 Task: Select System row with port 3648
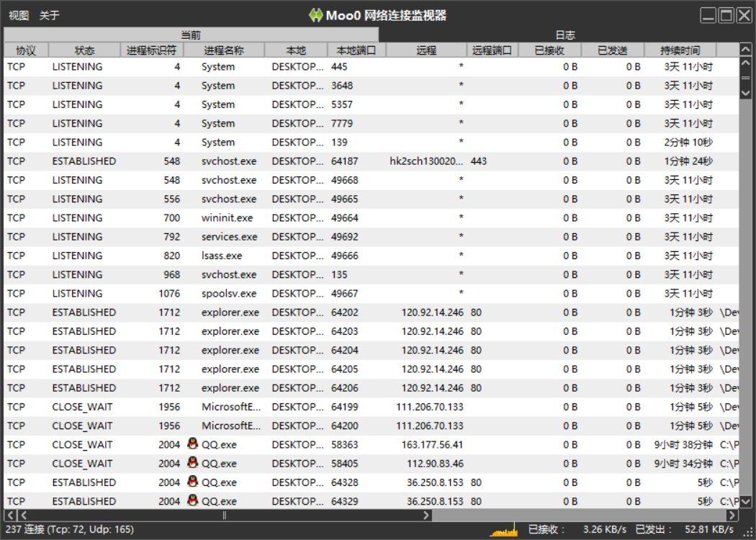click(x=372, y=86)
